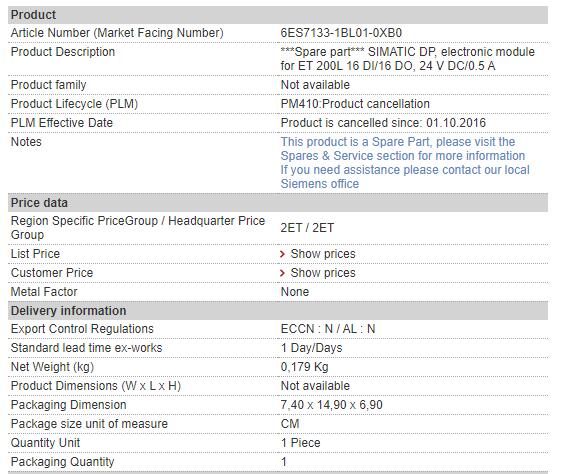Select the PM410:Product cancellation lifecycle value
This screenshot has height=474, width=562.
click(x=355, y=104)
